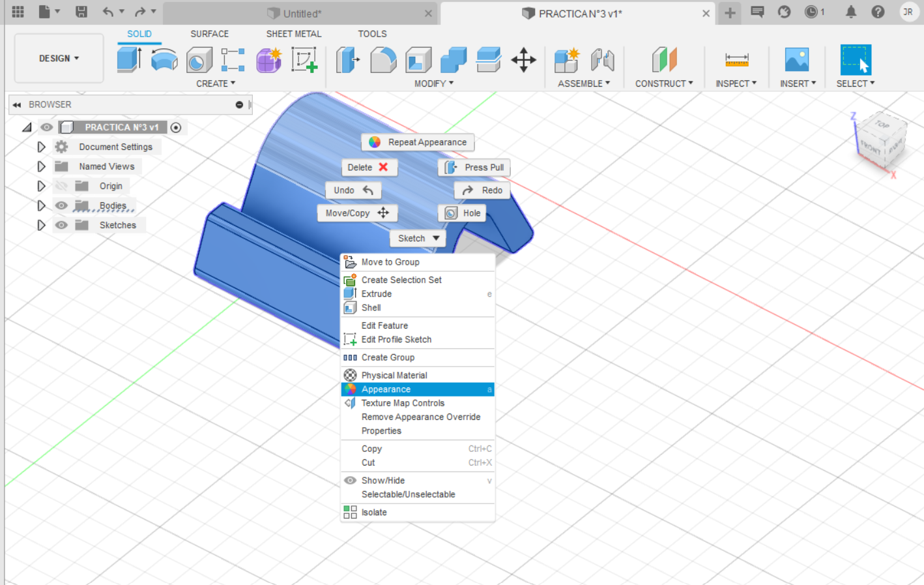The width and height of the screenshot is (924, 585).
Task: Click the Insert image icon
Action: [x=797, y=60]
